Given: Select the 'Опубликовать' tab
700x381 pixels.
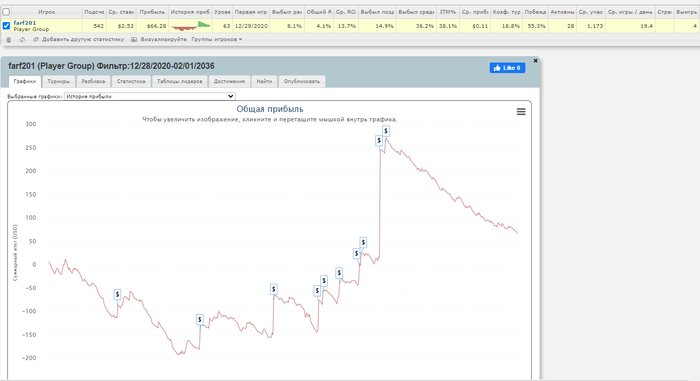Looking at the screenshot, I should 302,81.
